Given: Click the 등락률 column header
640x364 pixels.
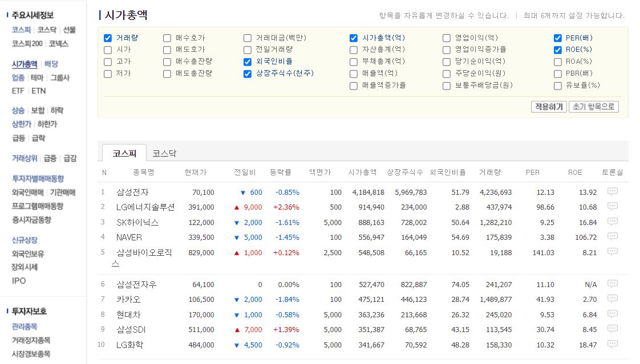Looking at the screenshot, I should (281, 173).
